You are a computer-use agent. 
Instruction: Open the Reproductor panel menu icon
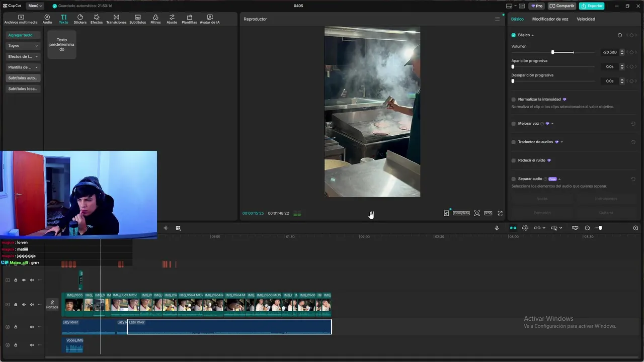pos(497,19)
